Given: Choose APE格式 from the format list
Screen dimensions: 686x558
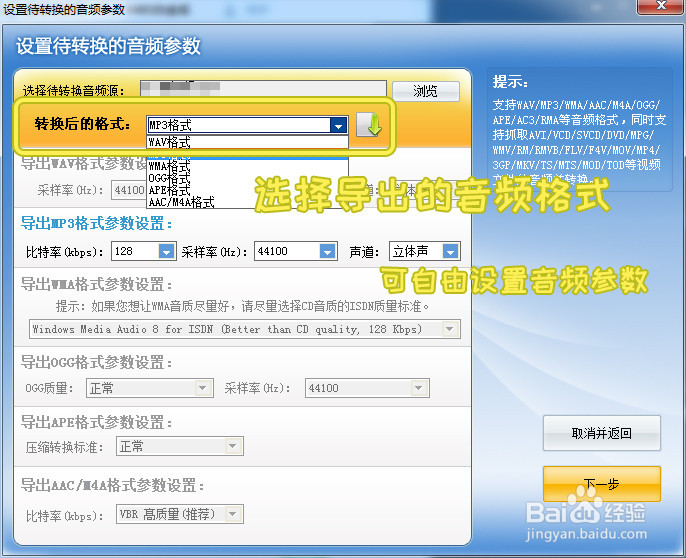Looking at the screenshot, I should (248, 190).
